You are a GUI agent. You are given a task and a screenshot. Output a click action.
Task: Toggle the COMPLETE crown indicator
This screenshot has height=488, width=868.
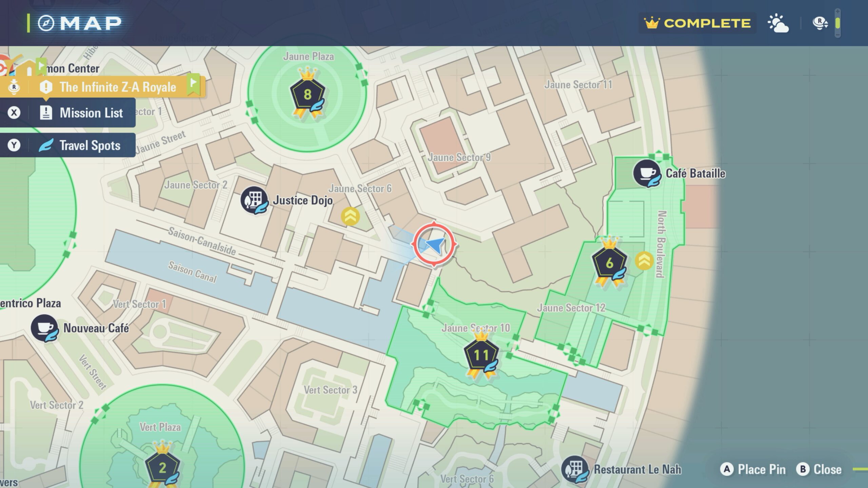pyautogui.click(x=697, y=23)
